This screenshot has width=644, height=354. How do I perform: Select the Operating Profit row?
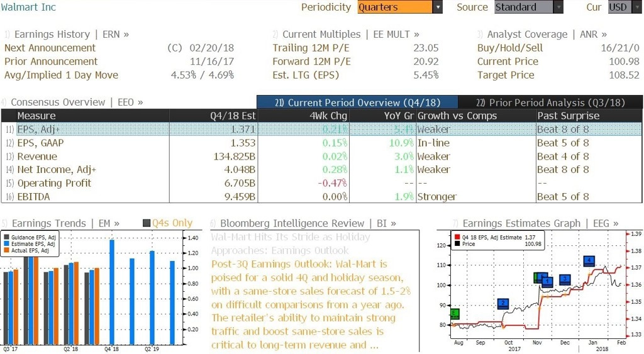[321, 183]
